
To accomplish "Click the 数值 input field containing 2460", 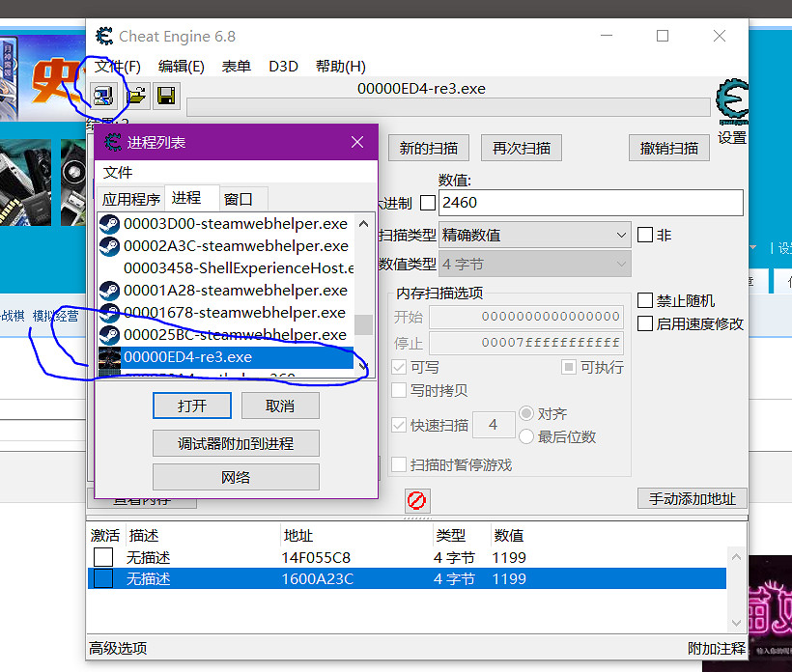I will (590, 203).
